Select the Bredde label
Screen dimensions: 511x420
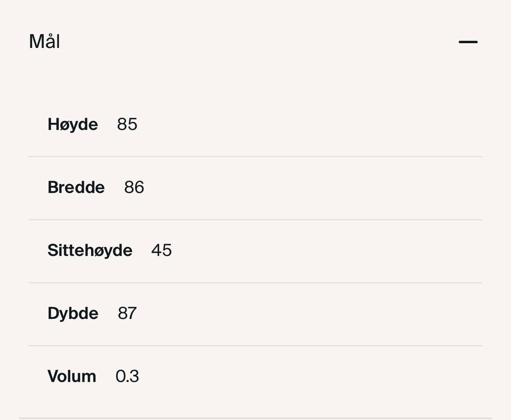point(76,187)
